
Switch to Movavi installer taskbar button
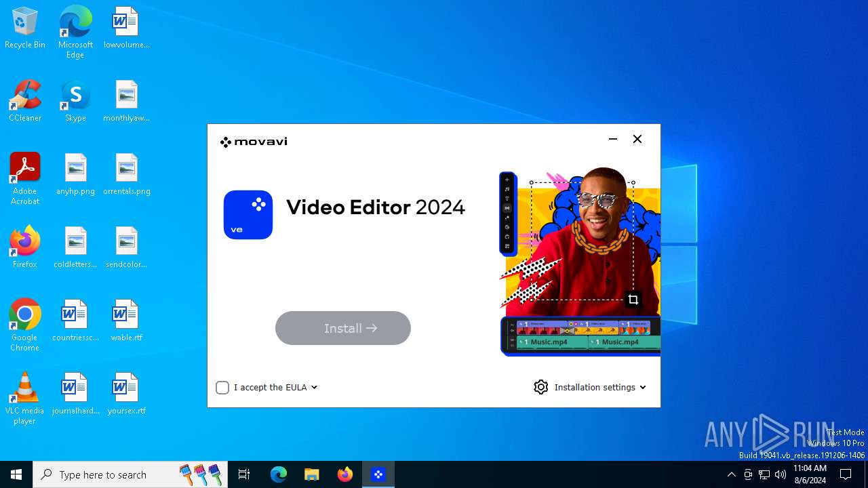coord(378,474)
